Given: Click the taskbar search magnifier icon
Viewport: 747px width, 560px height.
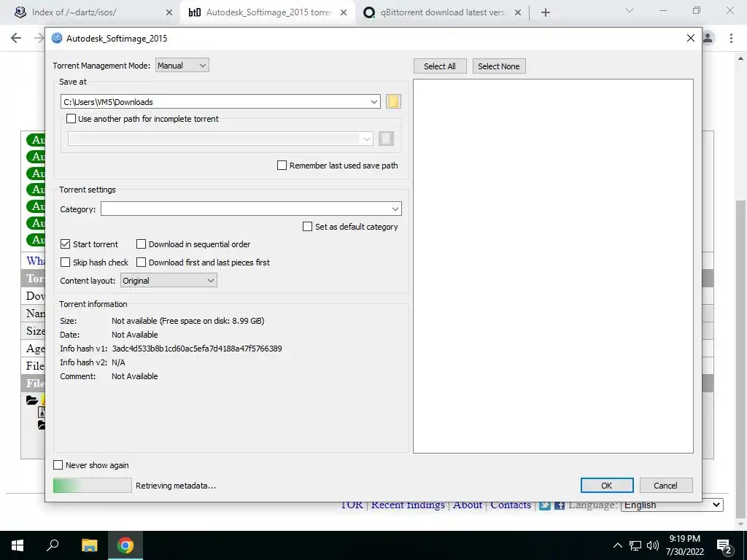Looking at the screenshot, I should tap(53, 545).
